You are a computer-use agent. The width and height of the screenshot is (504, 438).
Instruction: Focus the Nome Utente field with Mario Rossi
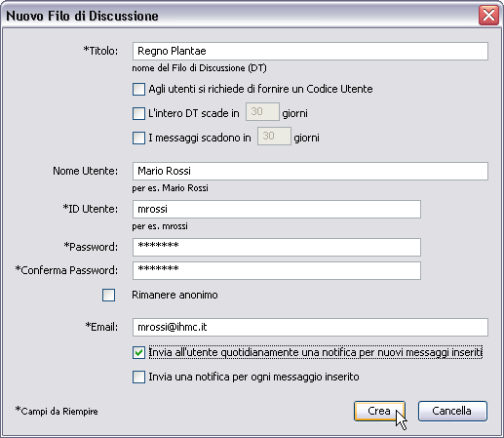310,171
